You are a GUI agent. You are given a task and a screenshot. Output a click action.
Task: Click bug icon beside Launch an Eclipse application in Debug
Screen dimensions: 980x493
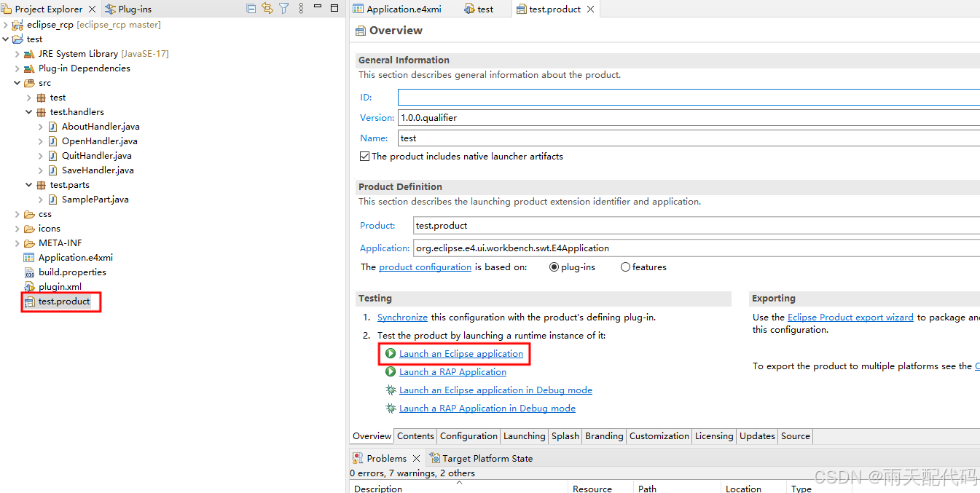click(391, 390)
